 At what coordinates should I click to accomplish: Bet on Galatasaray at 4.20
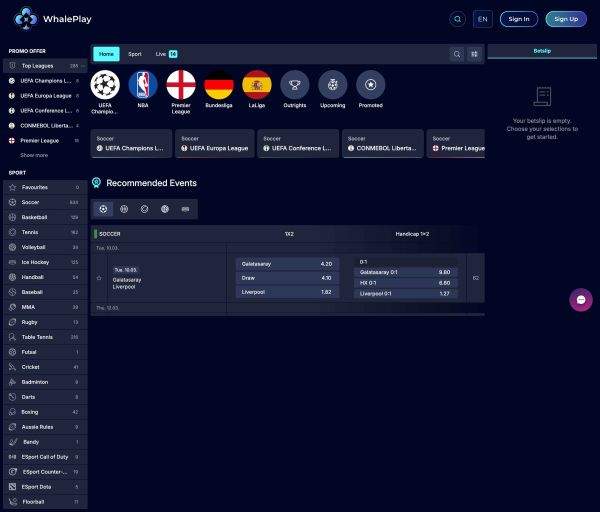(x=287, y=264)
